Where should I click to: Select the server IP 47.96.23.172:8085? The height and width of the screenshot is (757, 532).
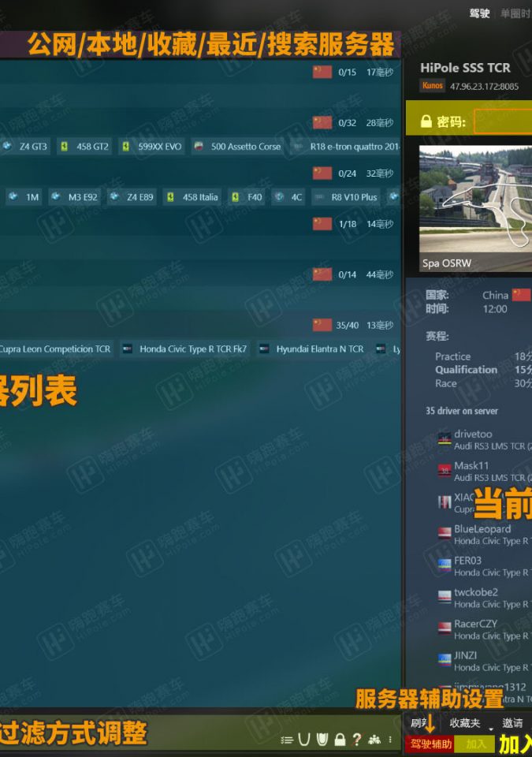click(x=484, y=87)
